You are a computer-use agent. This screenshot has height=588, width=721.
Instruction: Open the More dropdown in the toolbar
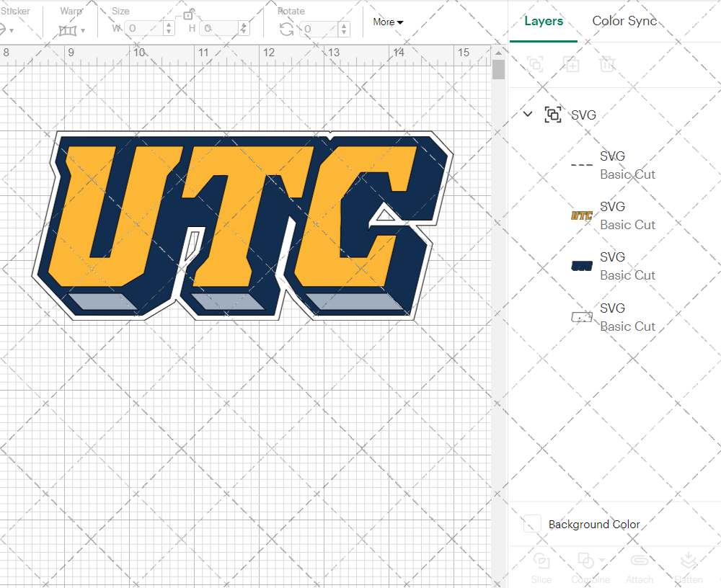pyautogui.click(x=387, y=22)
